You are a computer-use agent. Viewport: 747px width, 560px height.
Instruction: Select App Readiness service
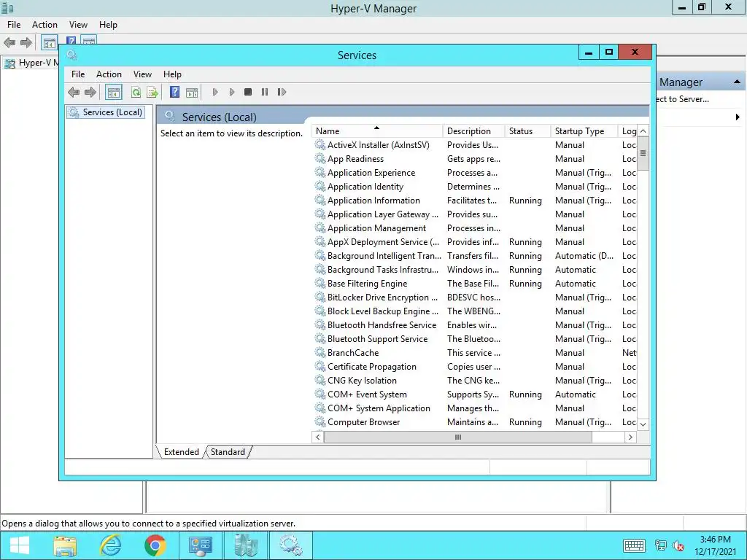[474, 158]
